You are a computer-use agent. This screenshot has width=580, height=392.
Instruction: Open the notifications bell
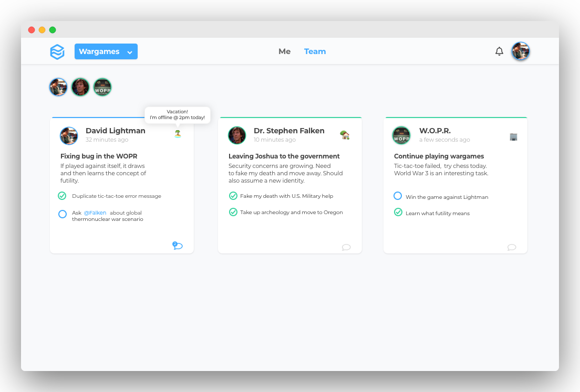(x=499, y=51)
